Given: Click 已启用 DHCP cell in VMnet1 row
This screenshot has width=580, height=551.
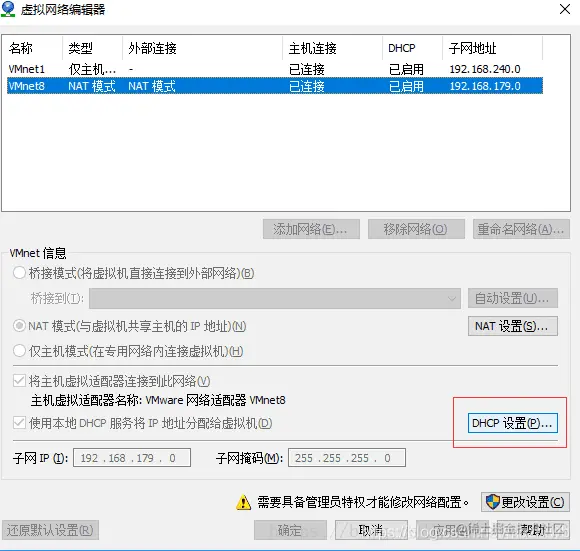Looking at the screenshot, I should pos(406,69).
